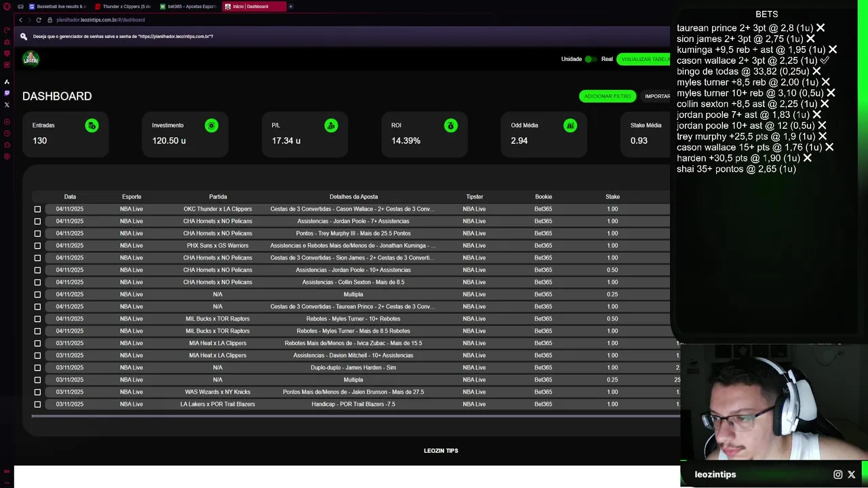The width and height of the screenshot is (868, 488).
Task: Click the VISUALIZAR TABELA button
Action: pyautogui.click(x=644, y=59)
